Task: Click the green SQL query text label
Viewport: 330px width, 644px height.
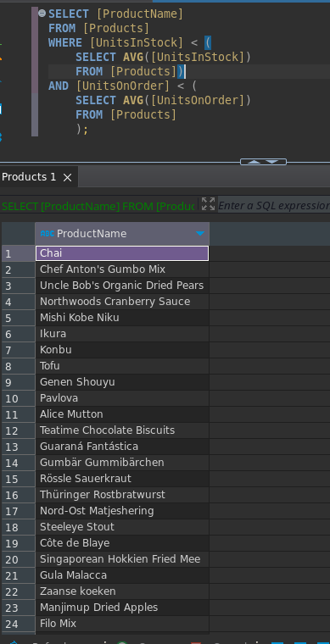Action: click(98, 206)
